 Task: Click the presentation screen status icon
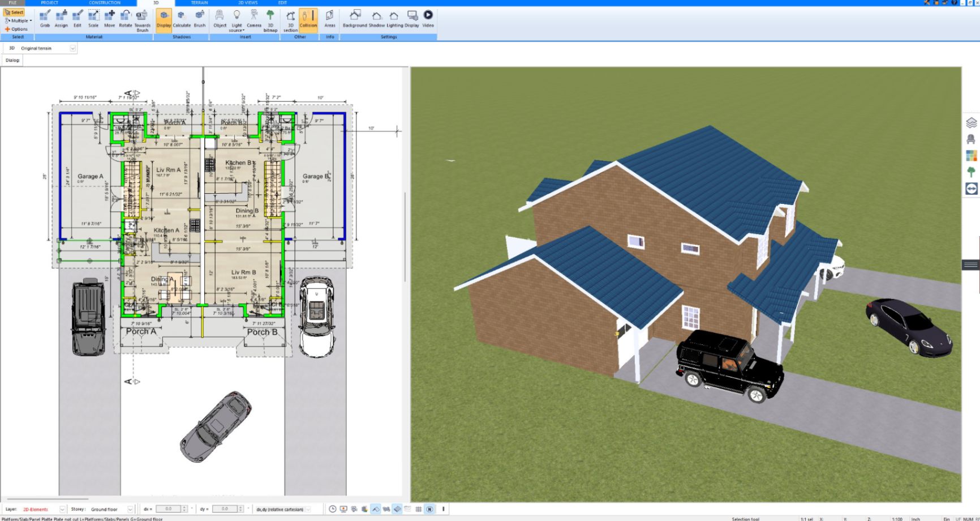tap(343, 509)
